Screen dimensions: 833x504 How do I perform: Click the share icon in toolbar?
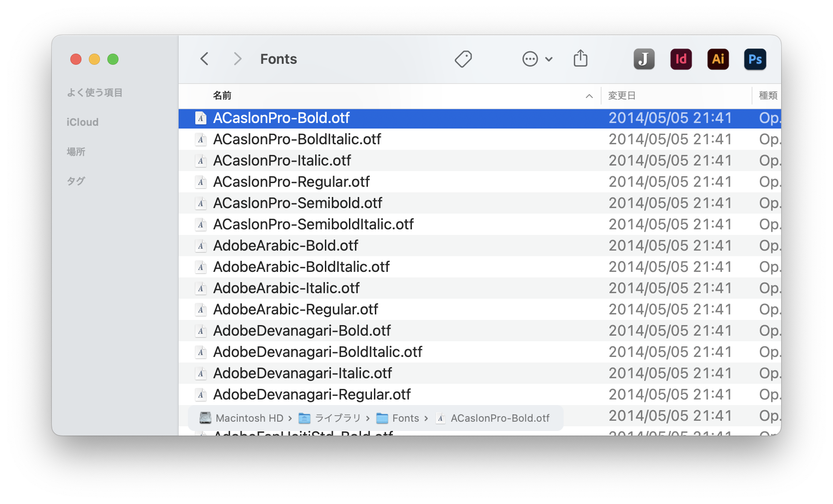(580, 59)
